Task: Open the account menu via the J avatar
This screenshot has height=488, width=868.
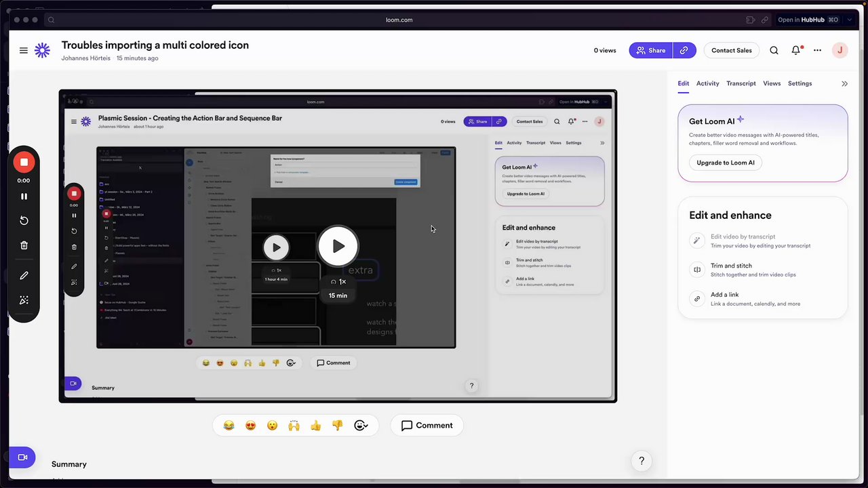Action: pyautogui.click(x=840, y=50)
